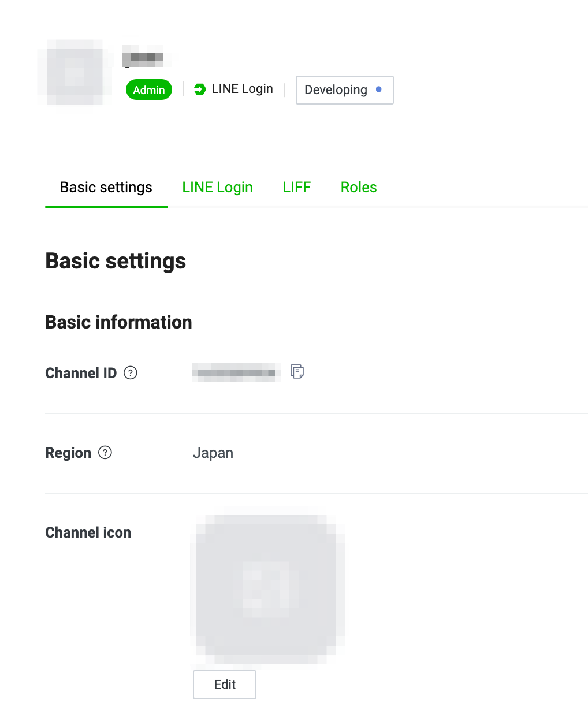588x720 pixels.
Task: Open the Channel ID help tooltip
Action: [x=131, y=373]
